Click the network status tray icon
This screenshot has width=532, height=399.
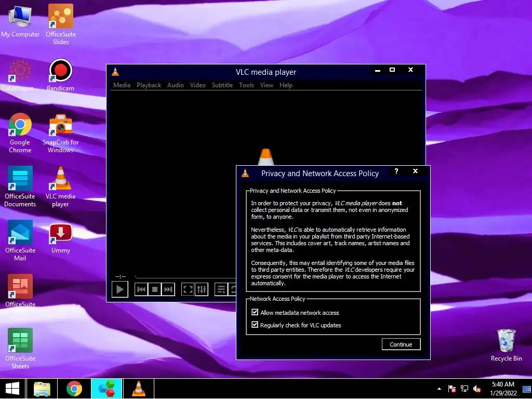(464, 389)
